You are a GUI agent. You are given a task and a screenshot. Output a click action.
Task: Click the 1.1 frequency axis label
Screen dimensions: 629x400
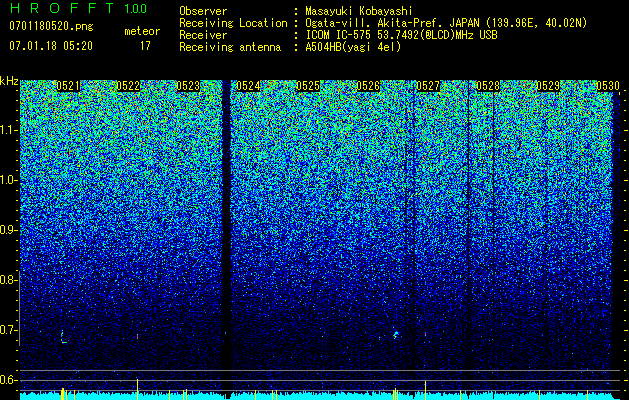click(x=8, y=130)
